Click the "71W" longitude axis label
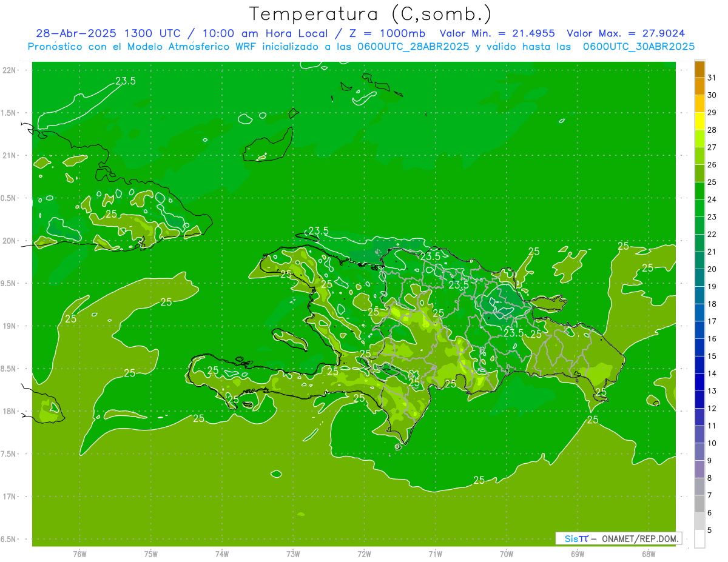 point(435,554)
